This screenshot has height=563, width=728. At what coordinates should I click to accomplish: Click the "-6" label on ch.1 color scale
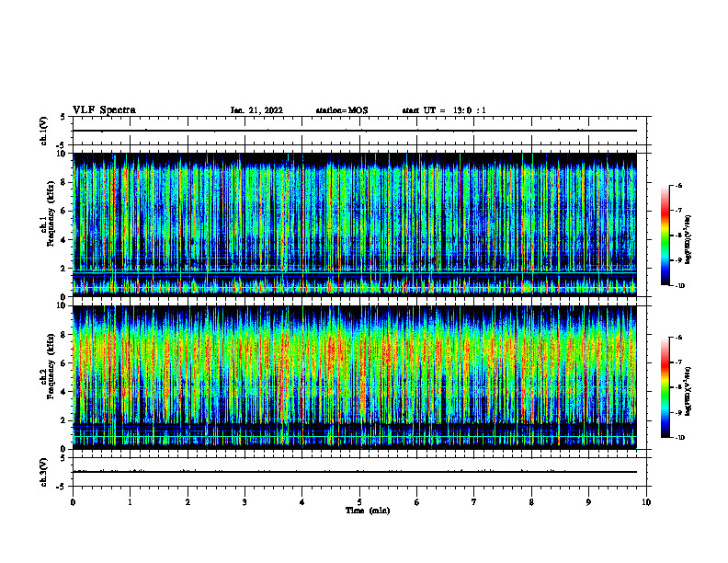pyautogui.click(x=678, y=186)
